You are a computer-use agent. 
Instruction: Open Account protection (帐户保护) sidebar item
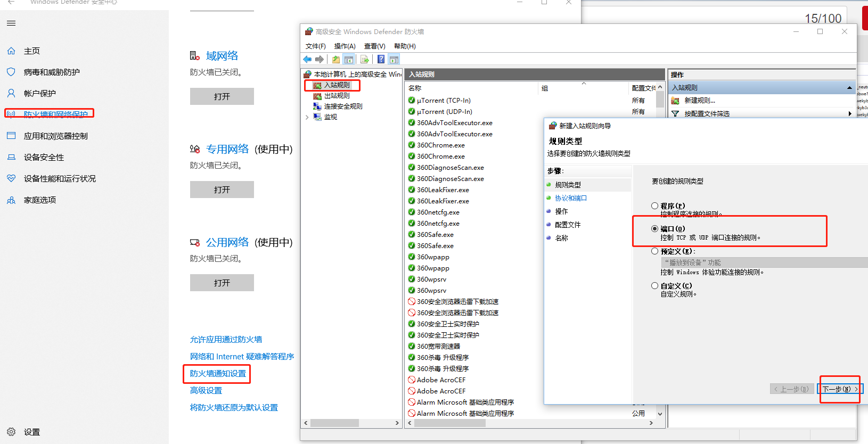tap(39, 93)
